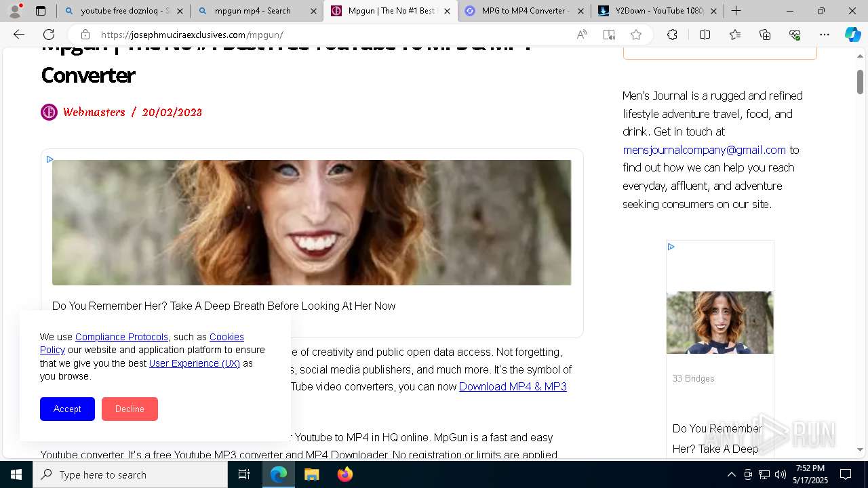Open a new tab with plus

click(736, 11)
